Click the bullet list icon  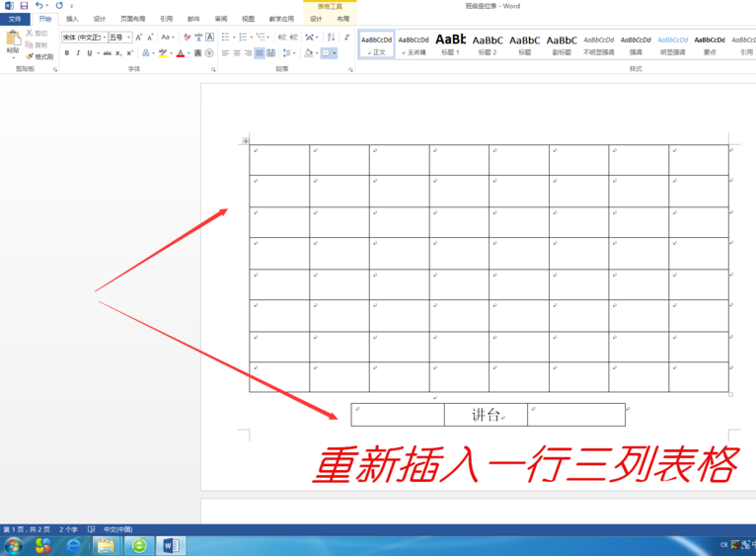(226, 38)
